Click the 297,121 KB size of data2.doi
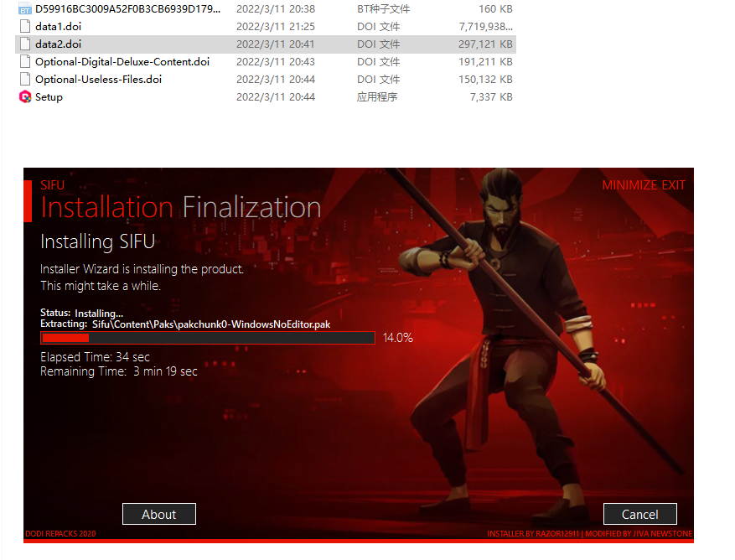The image size is (735, 560). [483, 44]
